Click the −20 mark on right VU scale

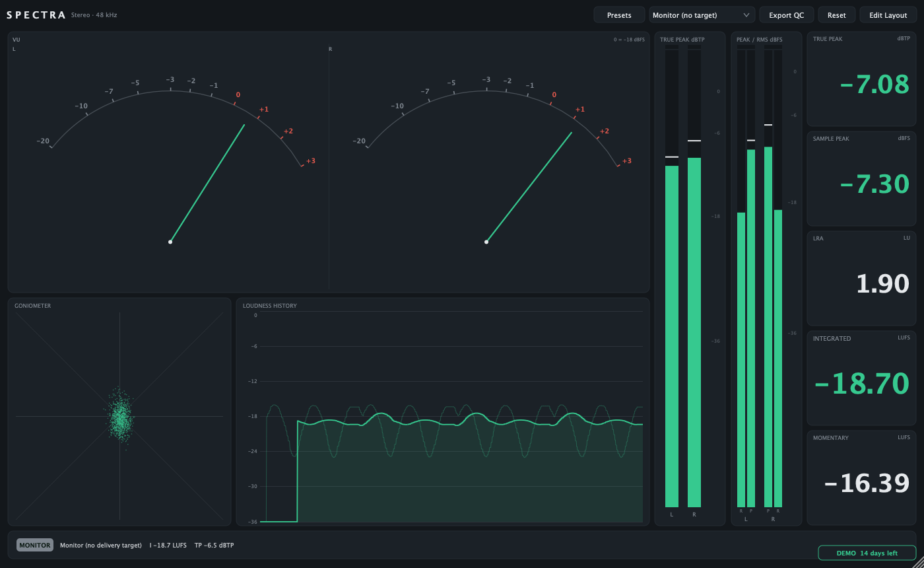tap(359, 141)
